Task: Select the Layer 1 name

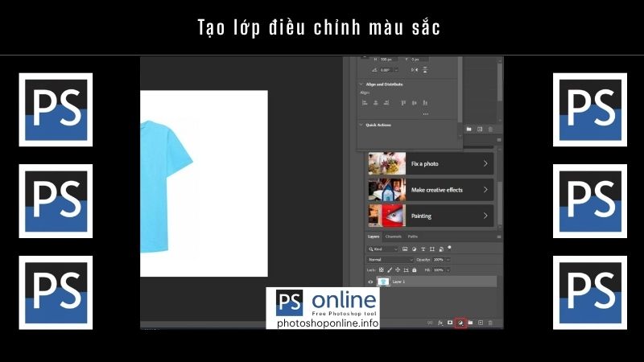Action: pyautogui.click(x=398, y=282)
